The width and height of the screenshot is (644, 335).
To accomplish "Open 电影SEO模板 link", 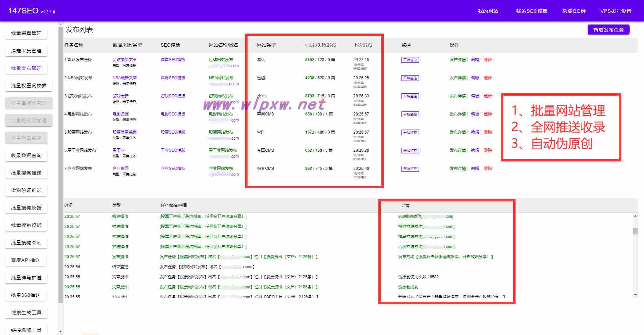I will (x=173, y=114).
